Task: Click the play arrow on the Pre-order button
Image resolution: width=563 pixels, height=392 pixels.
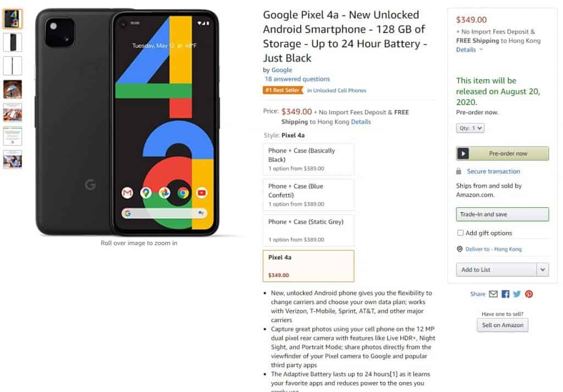Action: (463, 153)
